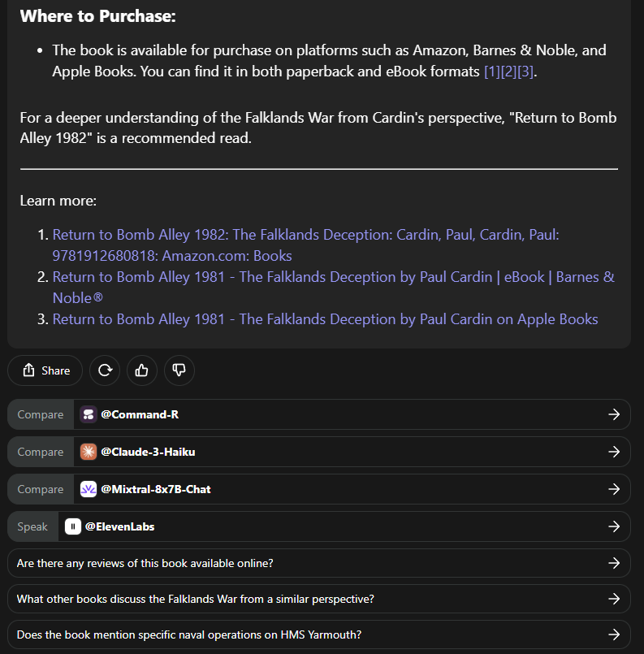Click the Command-R bot icon
The height and width of the screenshot is (654, 644).
[89, 414]
